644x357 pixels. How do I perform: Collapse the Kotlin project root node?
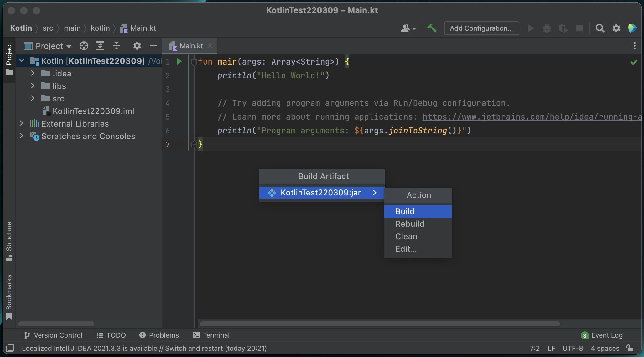pos(22,60)
